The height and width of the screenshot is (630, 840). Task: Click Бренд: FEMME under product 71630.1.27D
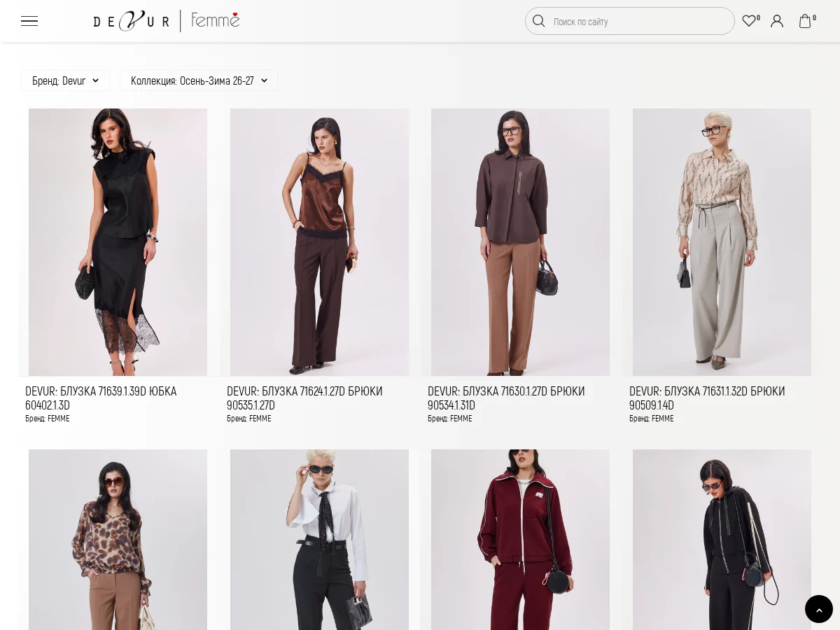click(450, 419)
